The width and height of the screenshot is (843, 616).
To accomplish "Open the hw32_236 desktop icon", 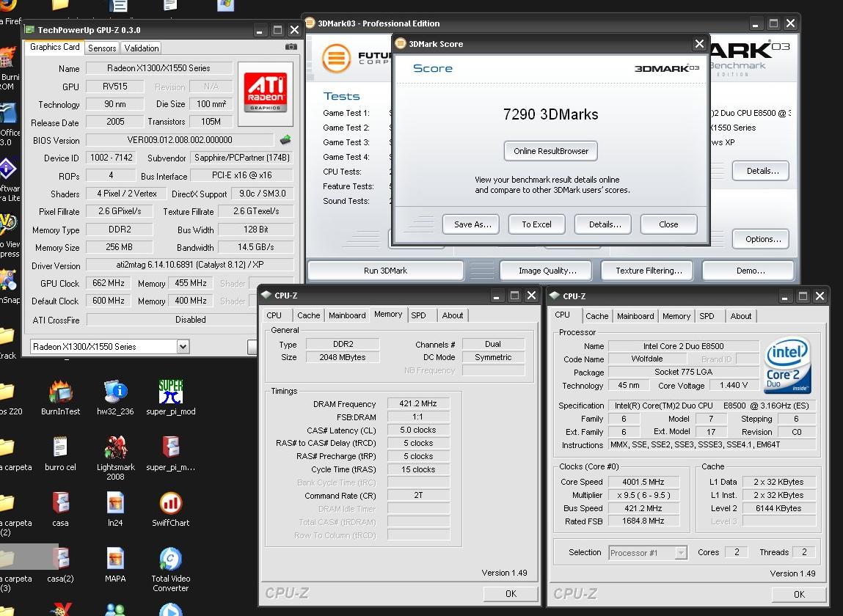I will [x=115, y=392].
